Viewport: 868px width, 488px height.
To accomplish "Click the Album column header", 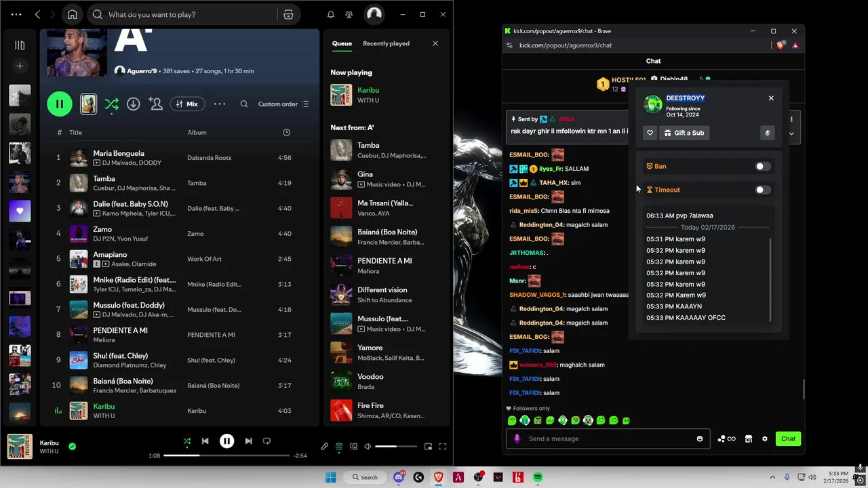I will [197, 132].
